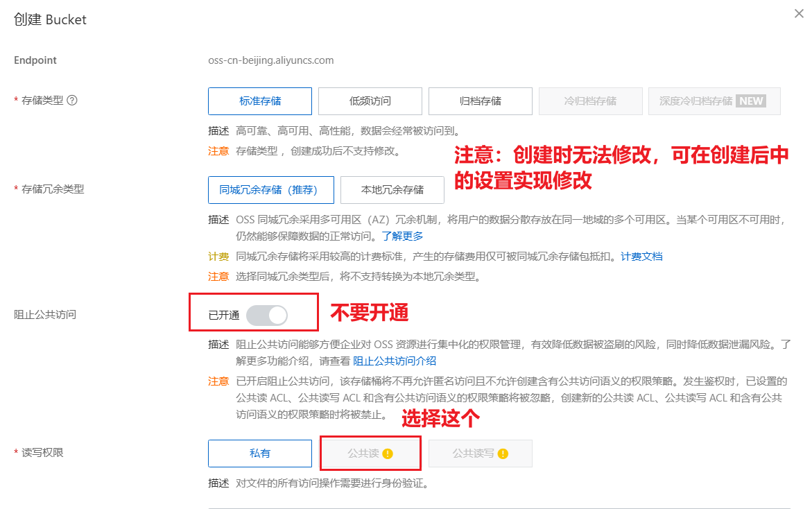Screen dimensions: 812x509
Task: Choose 低频访问 storage type
Action: [x=370, y=101]
